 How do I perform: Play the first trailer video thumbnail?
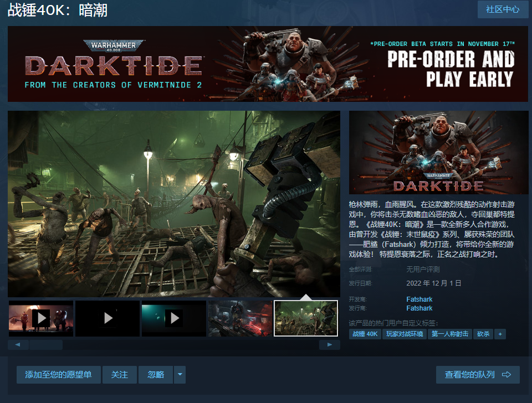tap(41, 318)
